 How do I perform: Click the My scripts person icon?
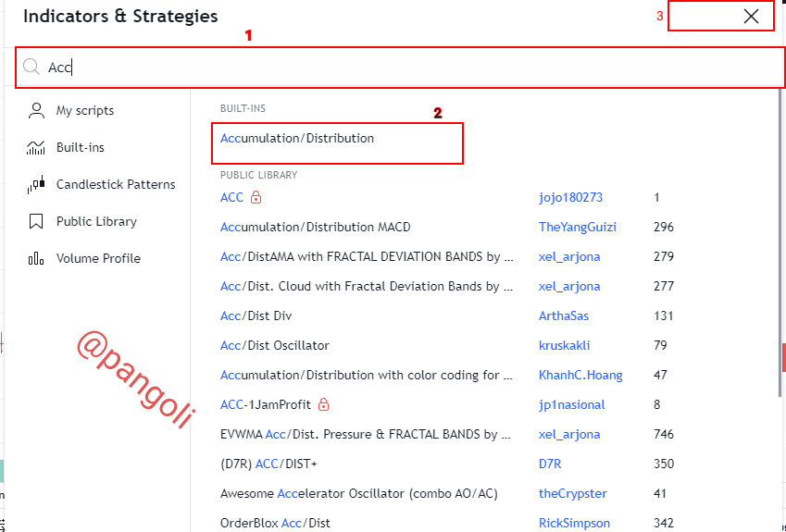[x=36, y=110]
